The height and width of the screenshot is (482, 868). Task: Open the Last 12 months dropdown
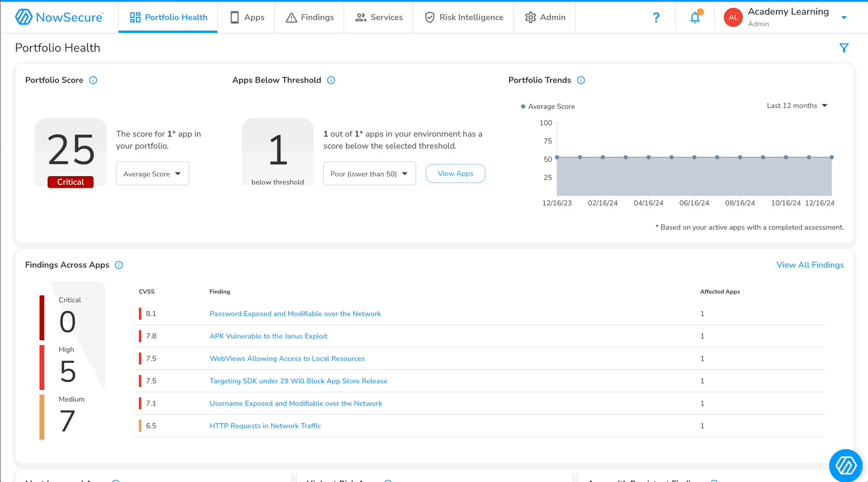coord(797,105)
